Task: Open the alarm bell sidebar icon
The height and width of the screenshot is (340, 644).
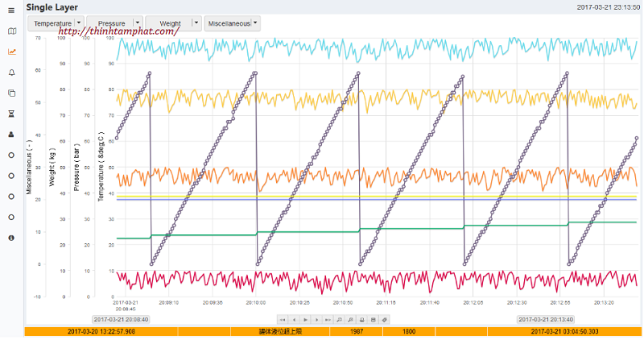Action: 11,73
